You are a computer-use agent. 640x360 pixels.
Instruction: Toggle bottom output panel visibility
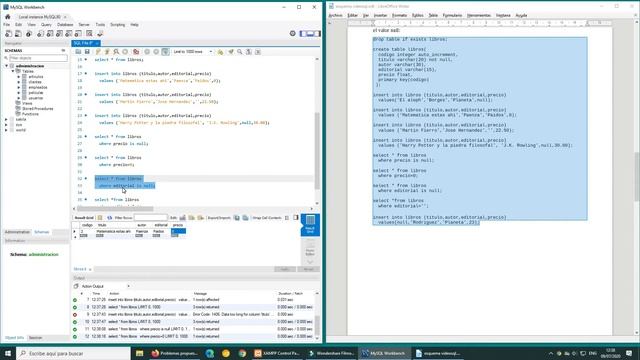click(310, 33)
